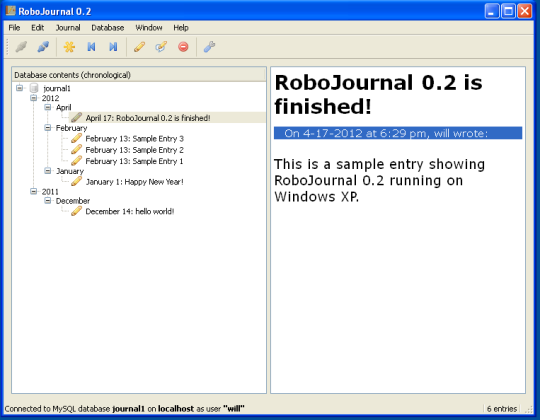Collapse the 2011 year node

coord(33,191)
